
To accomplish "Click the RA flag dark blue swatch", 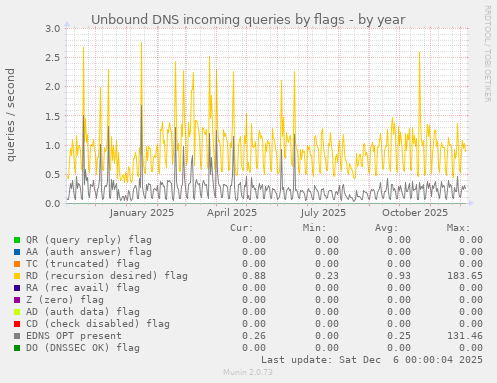I will pos(17,288).
